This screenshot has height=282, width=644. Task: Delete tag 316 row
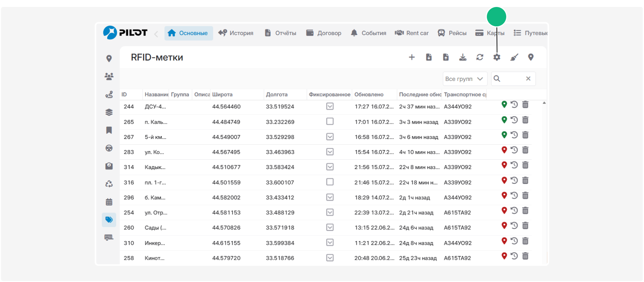(525, 180)
